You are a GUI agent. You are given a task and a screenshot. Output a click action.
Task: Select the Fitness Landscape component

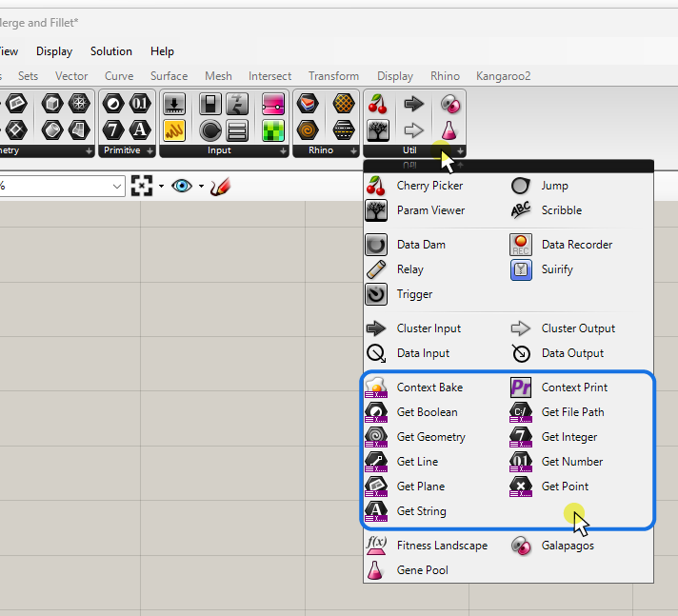pyautogui.click(x=441, y=546)
